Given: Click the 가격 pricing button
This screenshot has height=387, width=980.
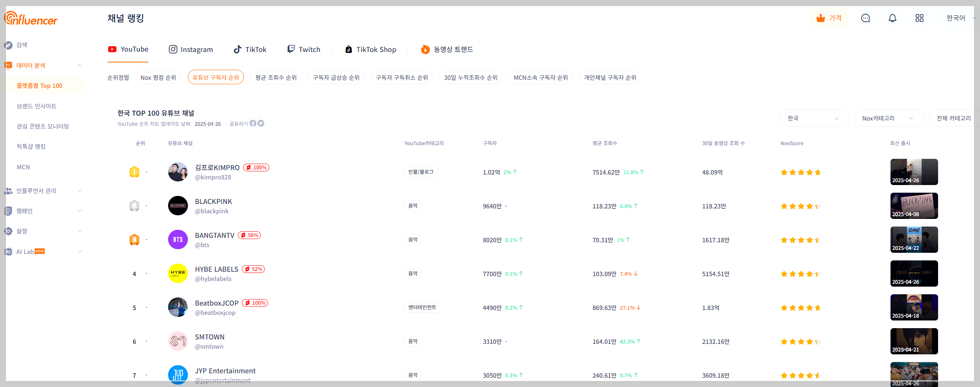Looking at the screenshot, I should 829,18.
